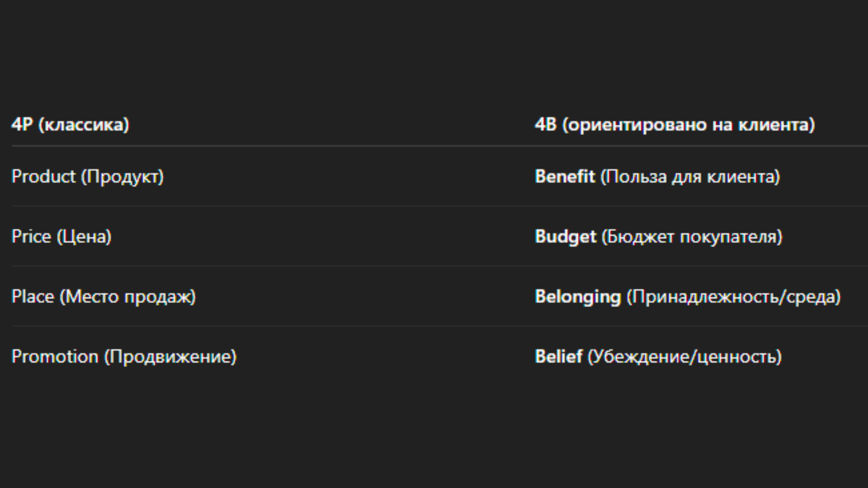Click "(ориентировано на клиента)" in right header

point(688,125)
